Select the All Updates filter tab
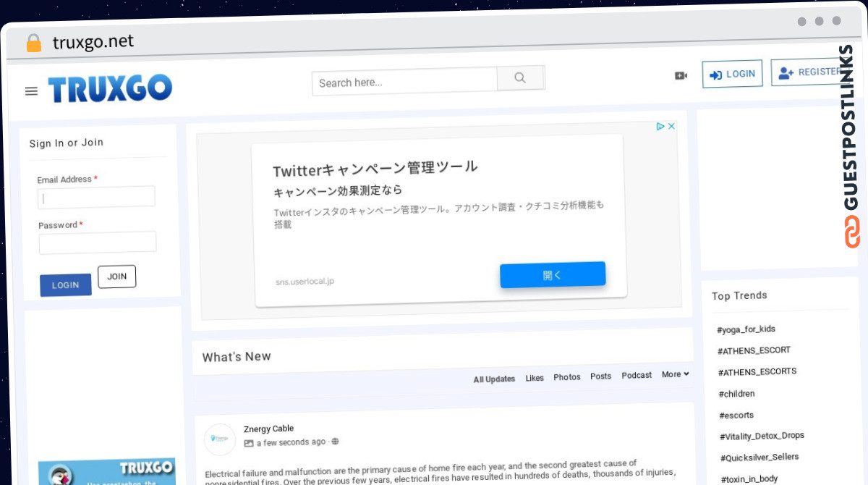868x485 pixels. click(x=495, y=379)
